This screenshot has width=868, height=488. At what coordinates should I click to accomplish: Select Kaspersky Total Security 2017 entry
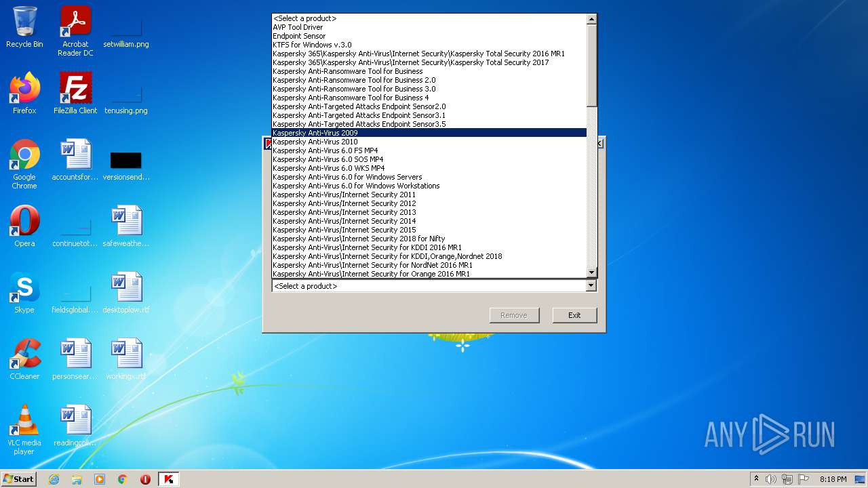(429, 62)
